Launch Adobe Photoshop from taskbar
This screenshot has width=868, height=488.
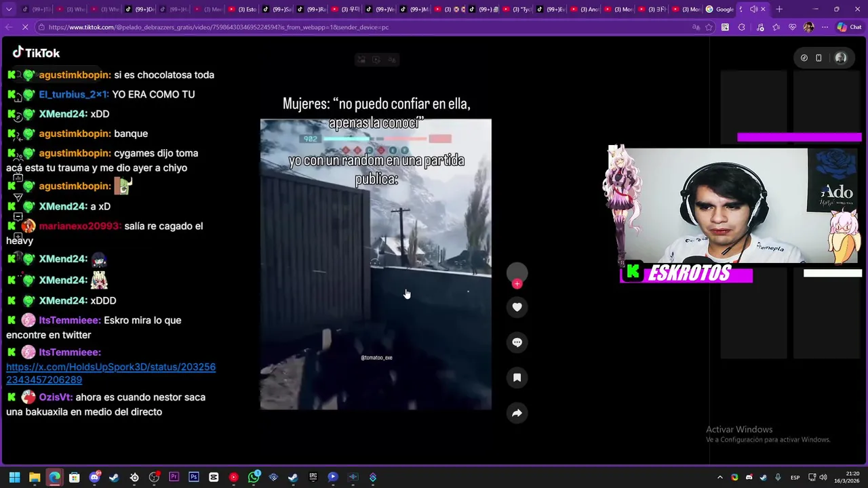tap(194, 477)
